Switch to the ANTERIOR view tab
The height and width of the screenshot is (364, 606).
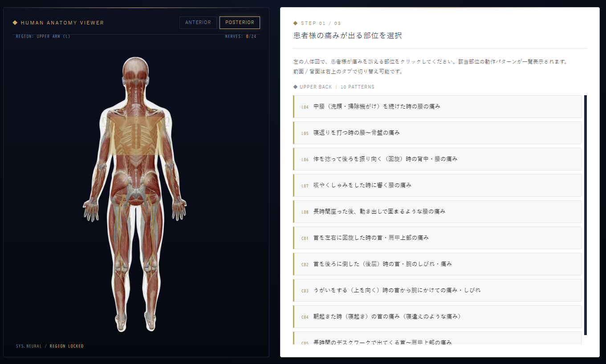tap(198, 23)
